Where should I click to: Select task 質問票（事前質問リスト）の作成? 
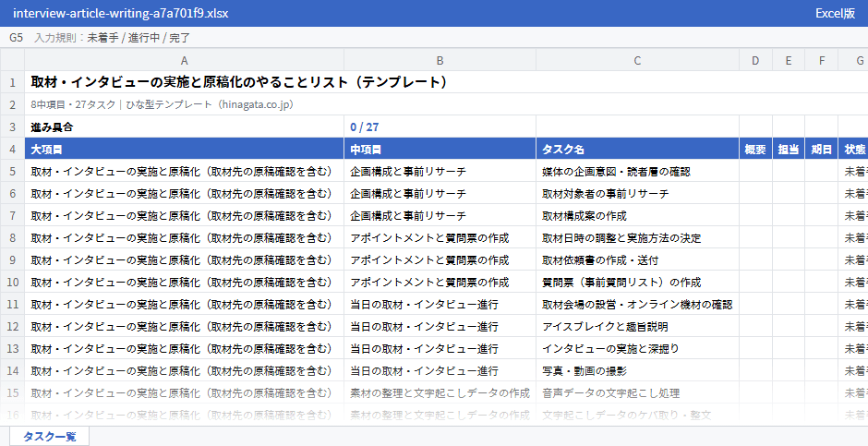click(637, 282)
